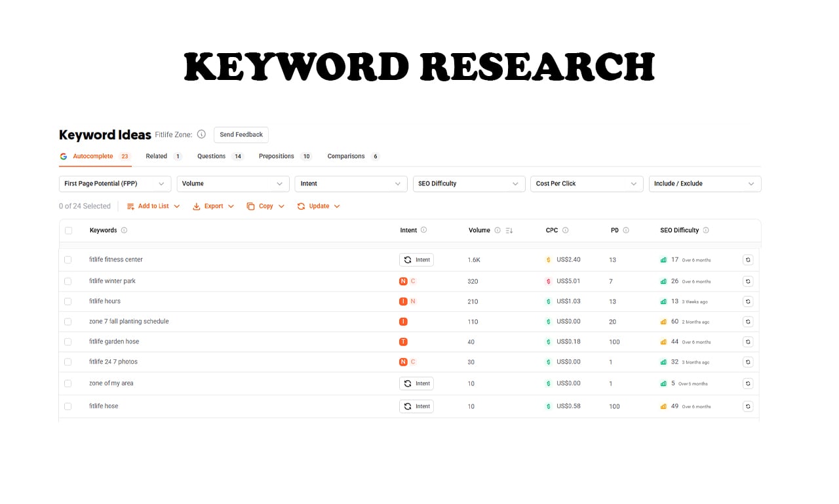Switch to the Autocomplete tab

pyautogui.click(x=95, y=157)
